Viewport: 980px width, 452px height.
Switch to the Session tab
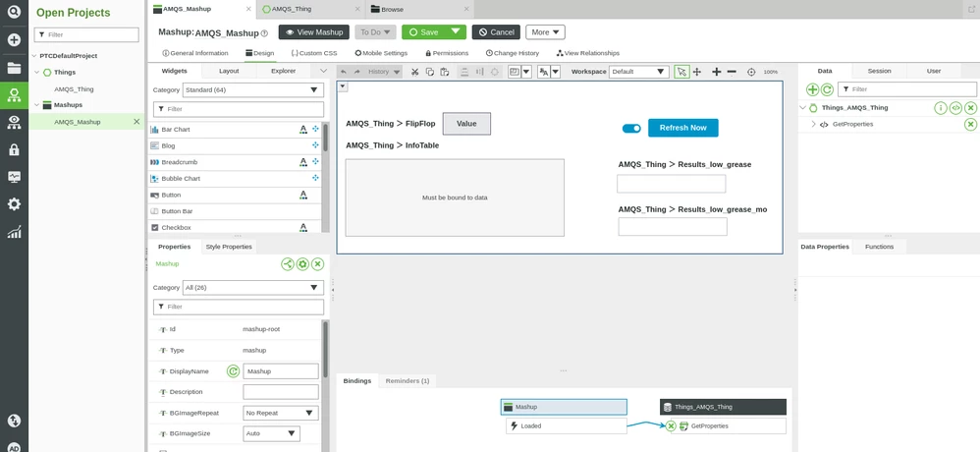879,71
